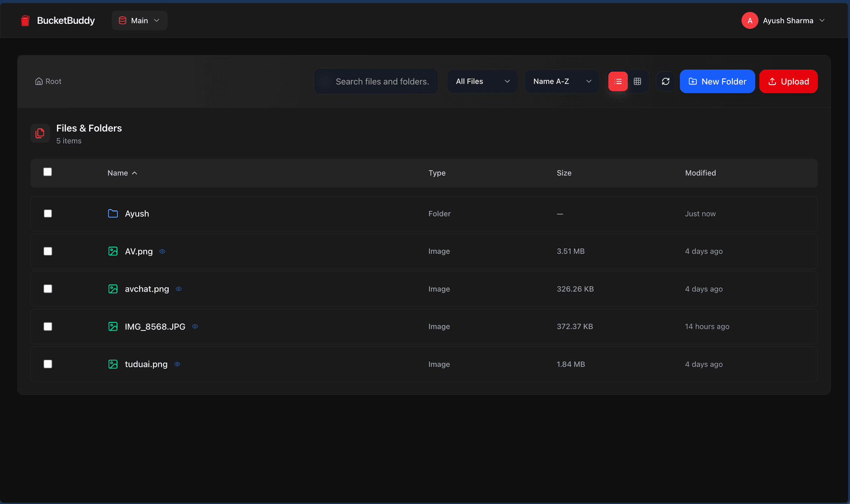850x504 pixels.
Task: Click the BucketBuddy red bucket logo
Action: (x=25, y=21)
